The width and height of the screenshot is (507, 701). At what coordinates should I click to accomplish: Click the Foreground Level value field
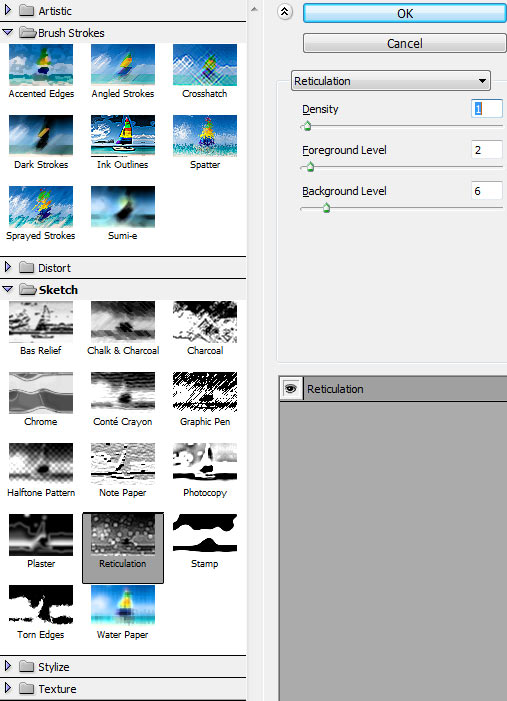click(486, 150)
